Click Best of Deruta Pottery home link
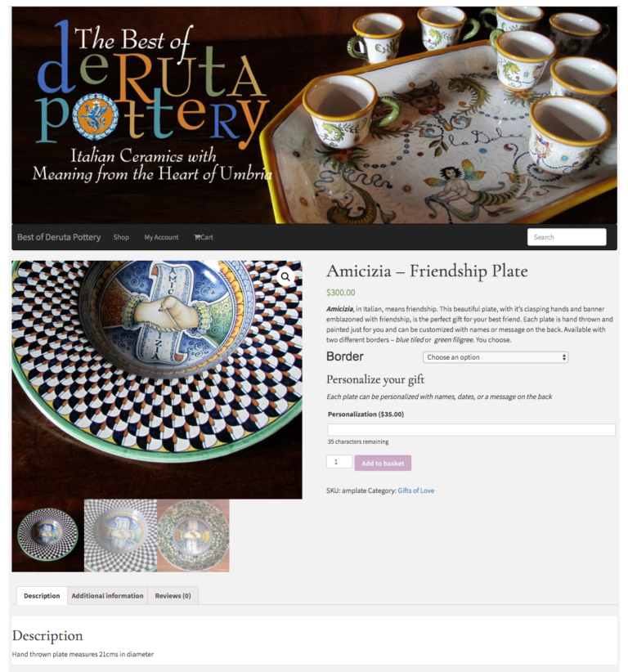 pyautogui.click(x=59, y=237)
